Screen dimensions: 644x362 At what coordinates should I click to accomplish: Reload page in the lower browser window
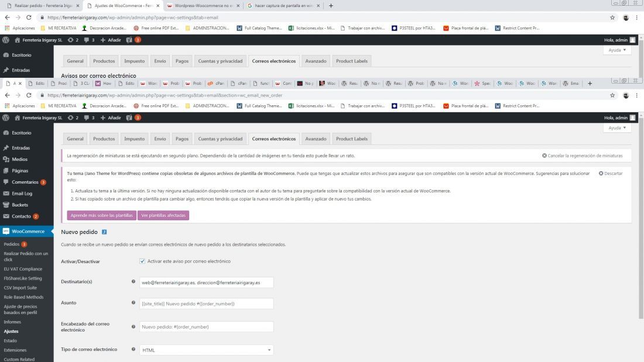point(29,95)
